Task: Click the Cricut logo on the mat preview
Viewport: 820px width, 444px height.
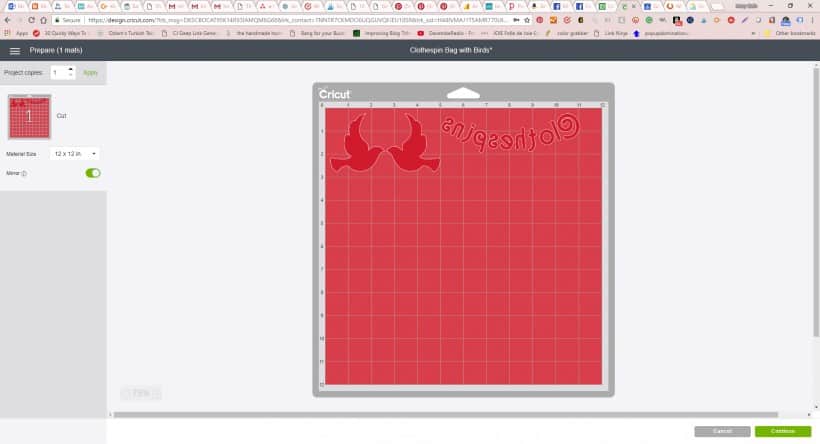Action: 334,94
